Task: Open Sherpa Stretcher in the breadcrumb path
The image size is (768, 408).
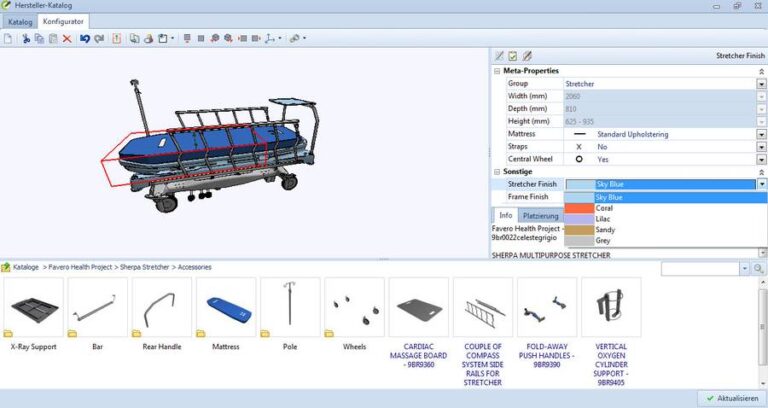Action: tap(147, 268)
